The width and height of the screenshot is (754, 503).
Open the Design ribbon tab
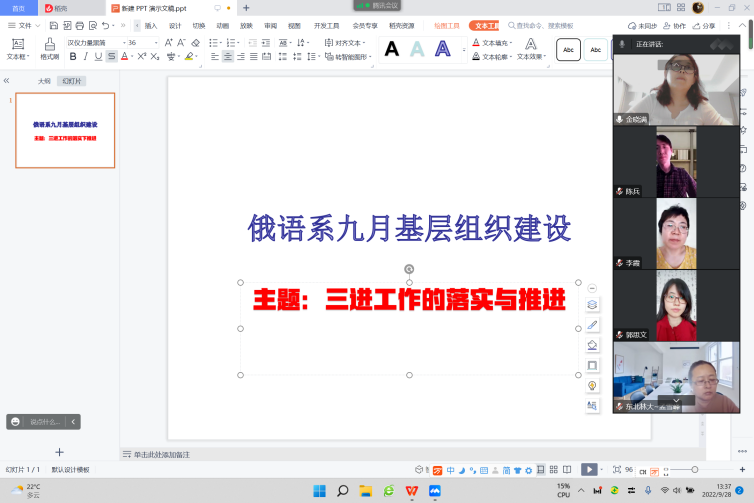point(175,25)
